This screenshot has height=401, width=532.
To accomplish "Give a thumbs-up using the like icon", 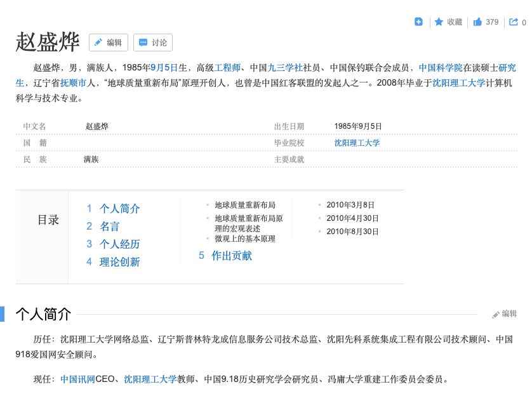I will [x=478, y=22].
